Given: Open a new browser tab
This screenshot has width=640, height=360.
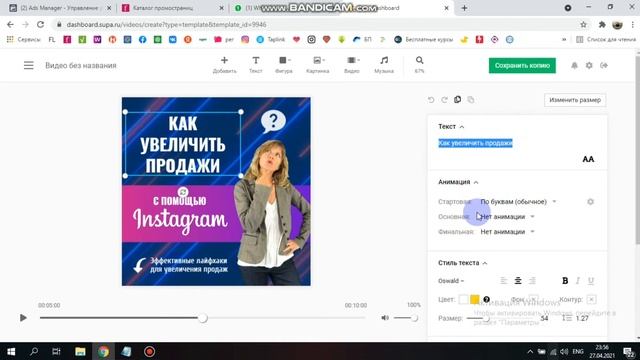Looking at the screenshot, I should tap(464, 8).
